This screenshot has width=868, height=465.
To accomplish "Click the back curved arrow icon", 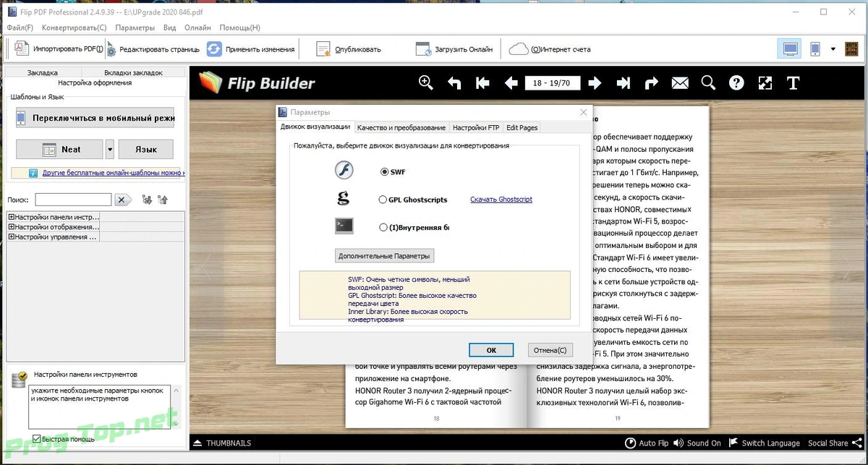I will tap(454, 82).
